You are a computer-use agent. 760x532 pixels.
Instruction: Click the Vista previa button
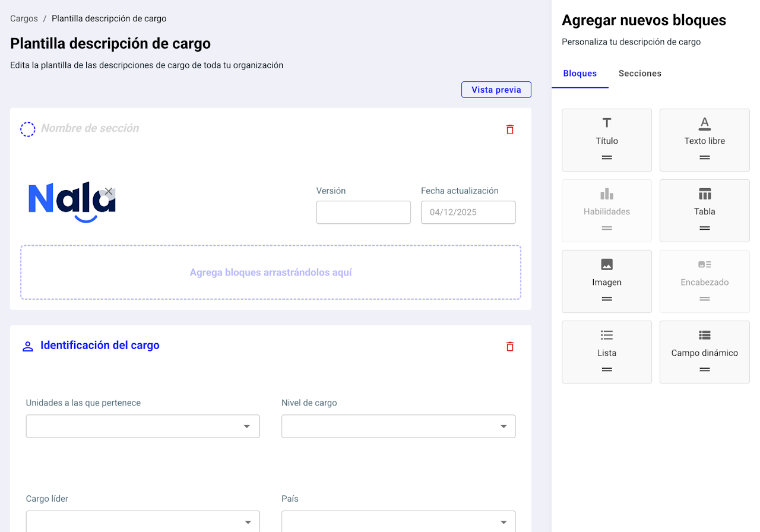tap(496, 90)
